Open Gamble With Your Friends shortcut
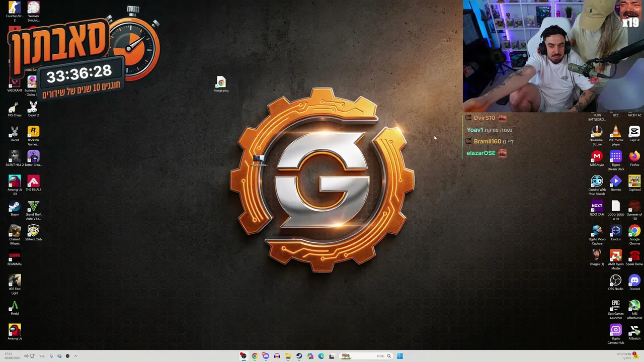This screenshot has width=644, height=362. [x=597, y=186]
